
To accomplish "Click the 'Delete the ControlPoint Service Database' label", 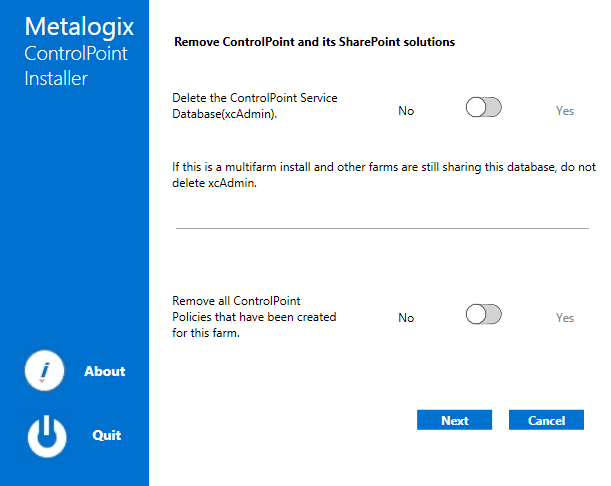I will click(x=255, y=106).
